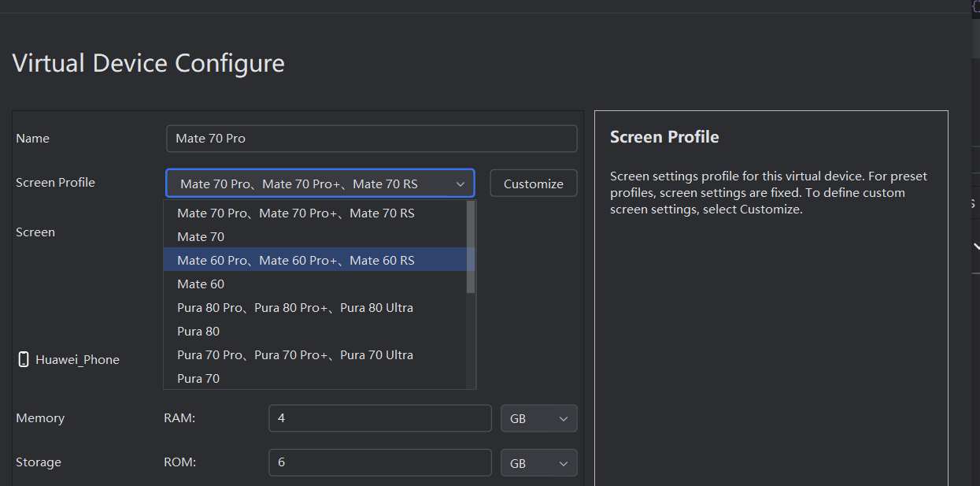980x486 pixels.
Task: Open the RAM unit GB dropdown
Action: tap(538, 419)
